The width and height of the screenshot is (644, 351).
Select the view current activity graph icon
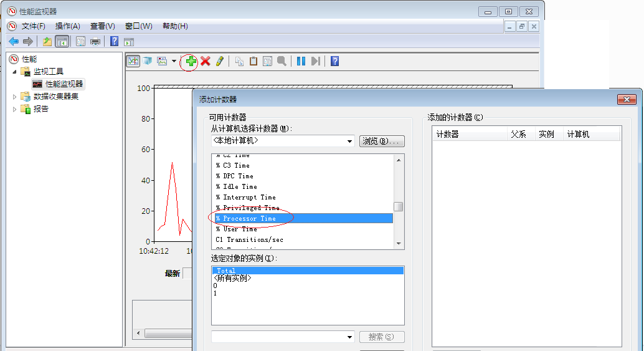tap(133, 61)
